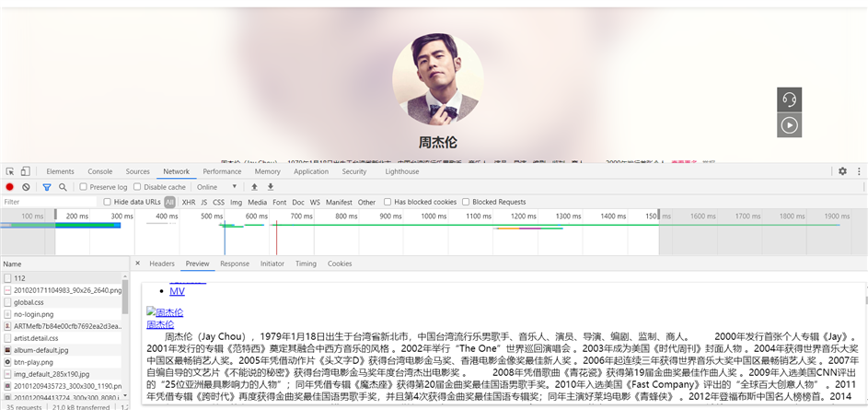This screenshot has width=868, height=410.
Task: Open the Response tab of the request
Action: pyautogui.click(x=235, y=264)
